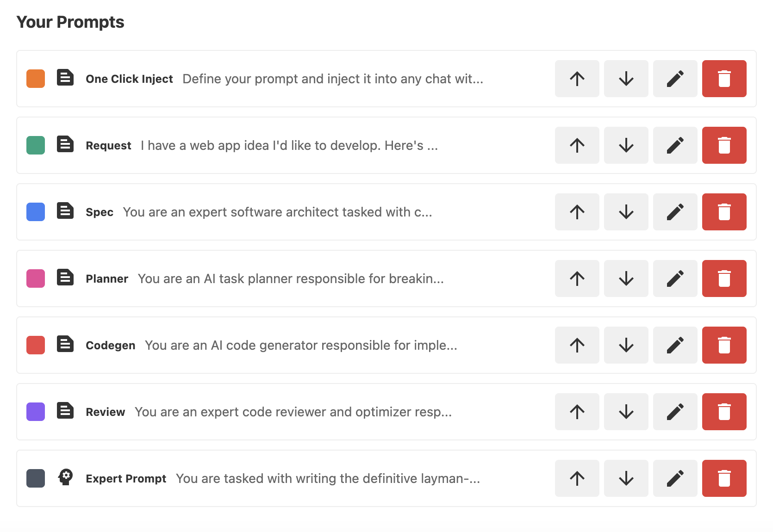Edit the Review prompt
This screenshot has width=773, height=532.
tap(675, 412)
